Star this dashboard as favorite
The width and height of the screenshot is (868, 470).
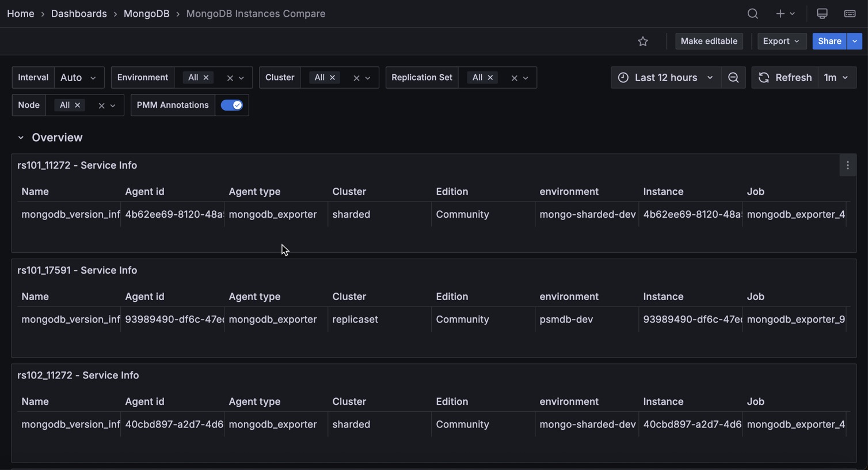[643, 41]
